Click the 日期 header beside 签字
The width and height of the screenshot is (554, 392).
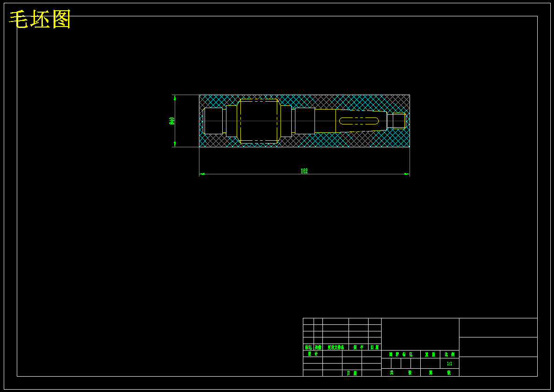375,347
